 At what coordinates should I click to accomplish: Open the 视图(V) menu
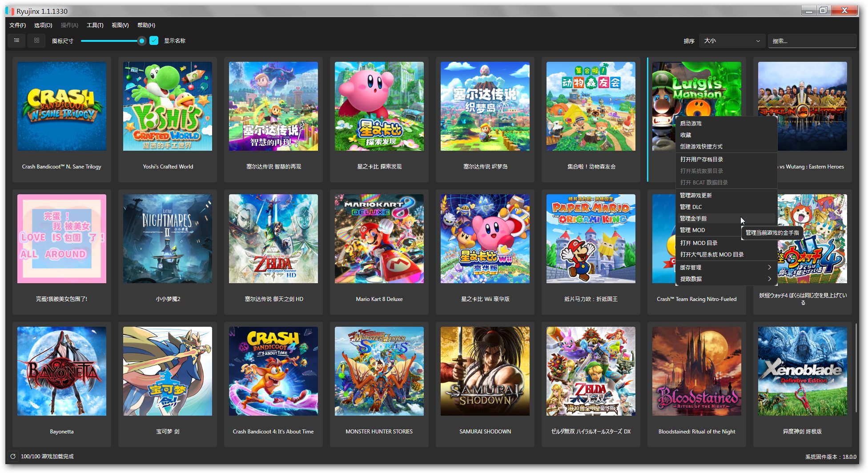pyautogui.click(x=120, y=25)
